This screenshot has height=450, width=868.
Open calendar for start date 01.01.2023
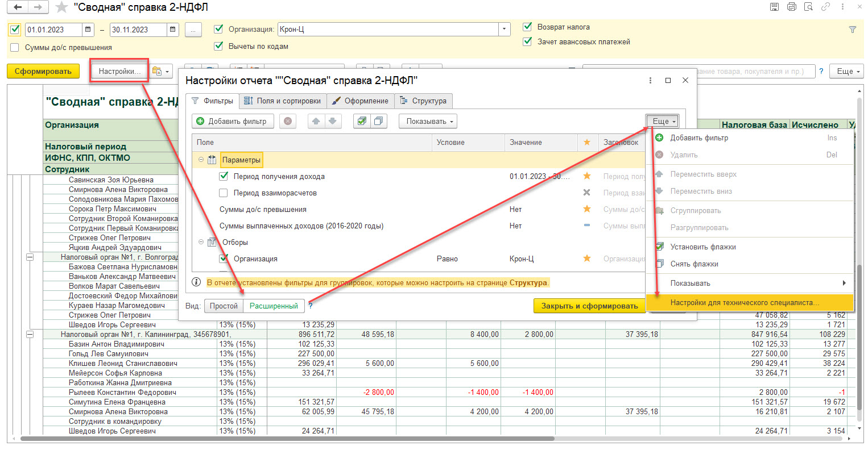point(88,30)
